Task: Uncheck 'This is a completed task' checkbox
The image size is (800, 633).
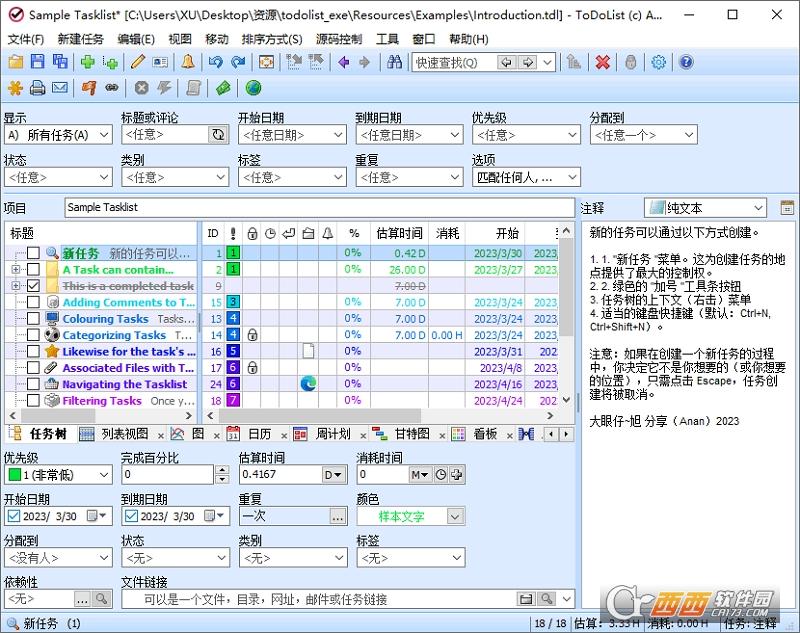Action: 33,286
